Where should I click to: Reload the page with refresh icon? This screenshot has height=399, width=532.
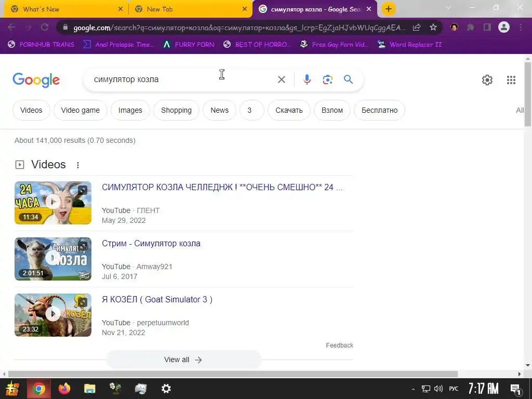[45, 27]
